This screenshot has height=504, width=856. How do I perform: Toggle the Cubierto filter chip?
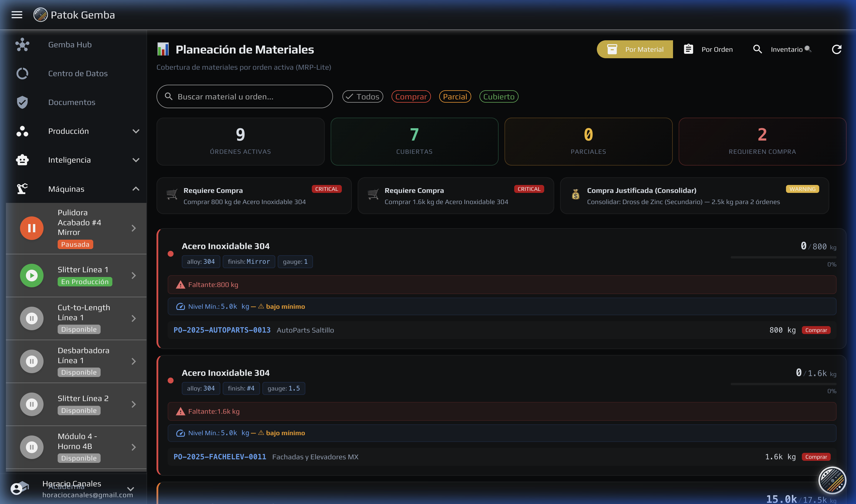point(498,97)
